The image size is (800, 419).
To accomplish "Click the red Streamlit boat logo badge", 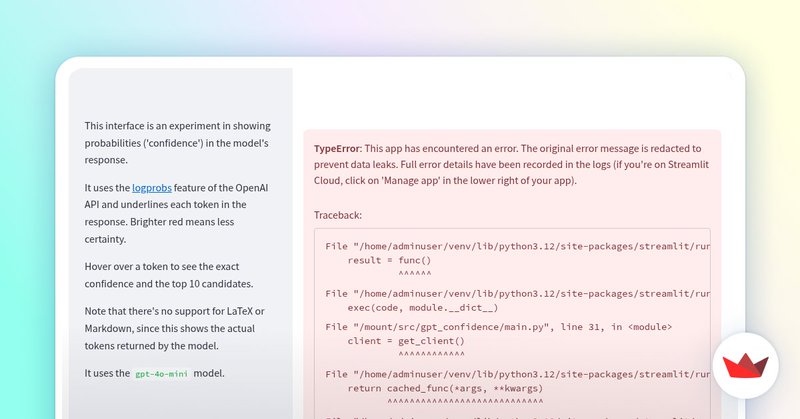I will (745, 365).
